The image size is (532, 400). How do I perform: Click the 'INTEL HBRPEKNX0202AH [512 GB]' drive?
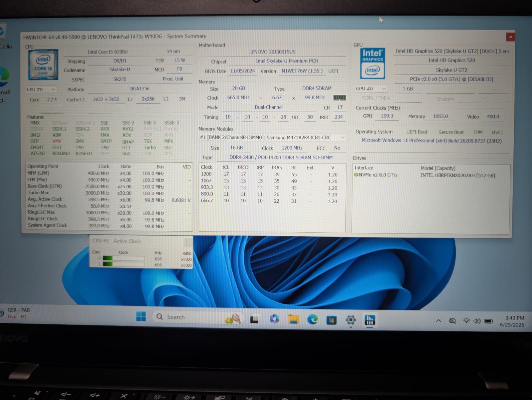click(458, 175)
